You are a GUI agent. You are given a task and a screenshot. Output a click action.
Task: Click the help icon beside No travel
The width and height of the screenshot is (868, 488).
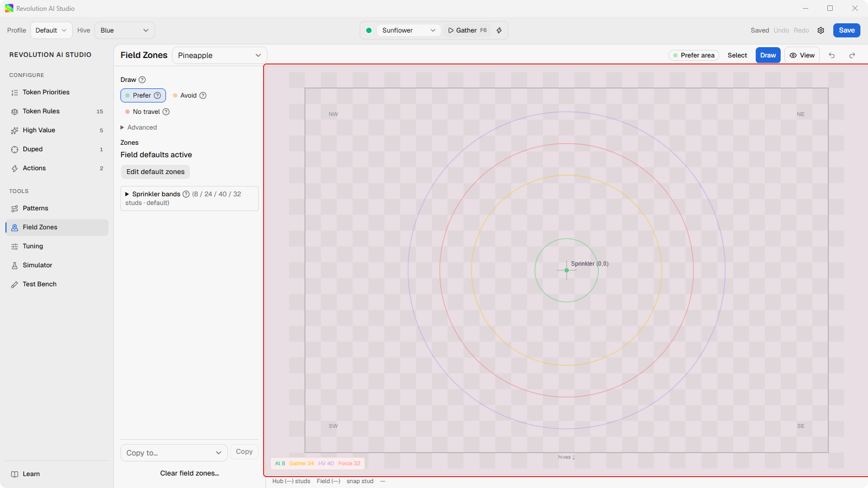166,112
